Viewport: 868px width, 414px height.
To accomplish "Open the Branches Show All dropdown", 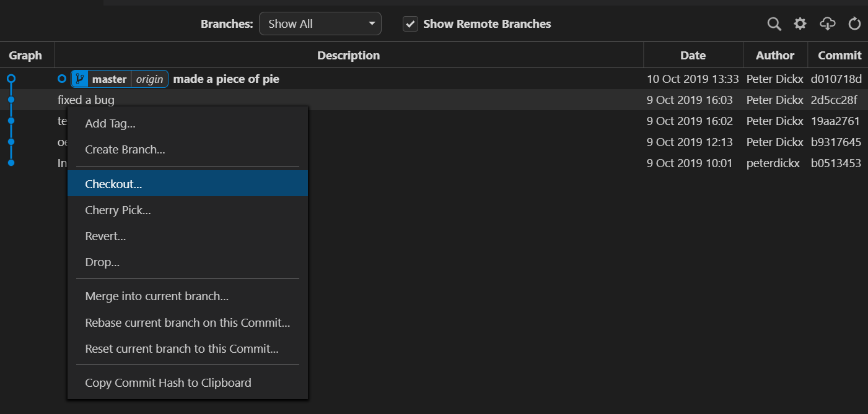I will (x=320, y=23).
